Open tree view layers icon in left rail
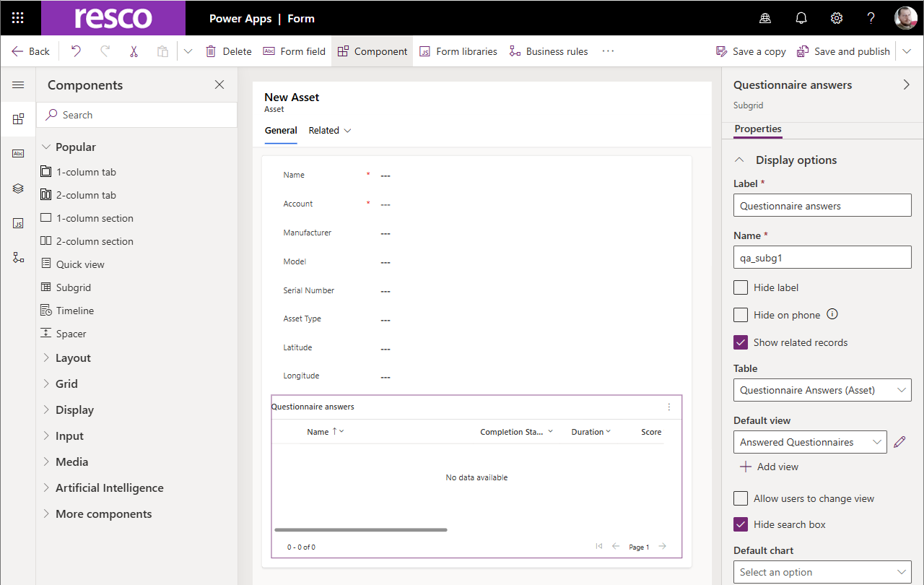Image resolution: width=924 pixels, height=585 pixels. pos(18,188)
